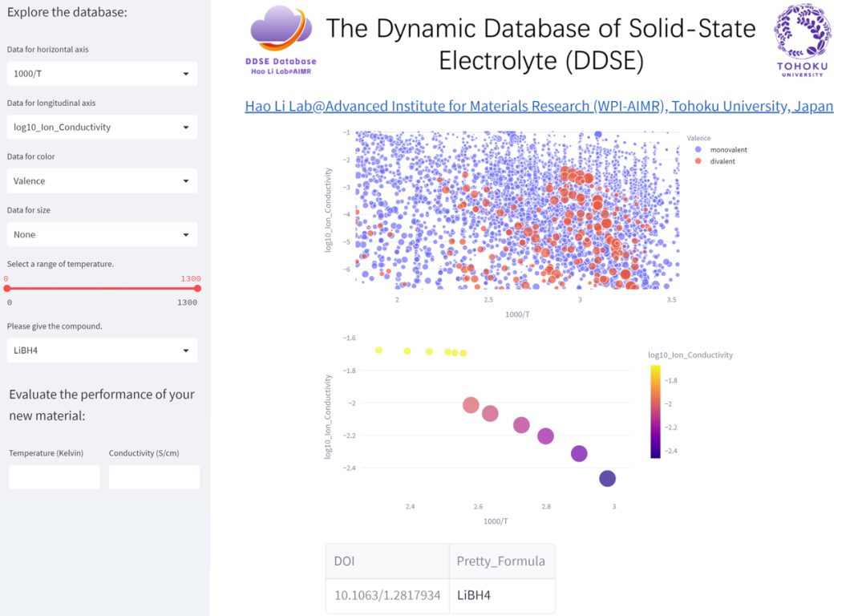Select the Pretty_Formula column header
This screenshot has height=616, width=866.
[x=501, y=561]
